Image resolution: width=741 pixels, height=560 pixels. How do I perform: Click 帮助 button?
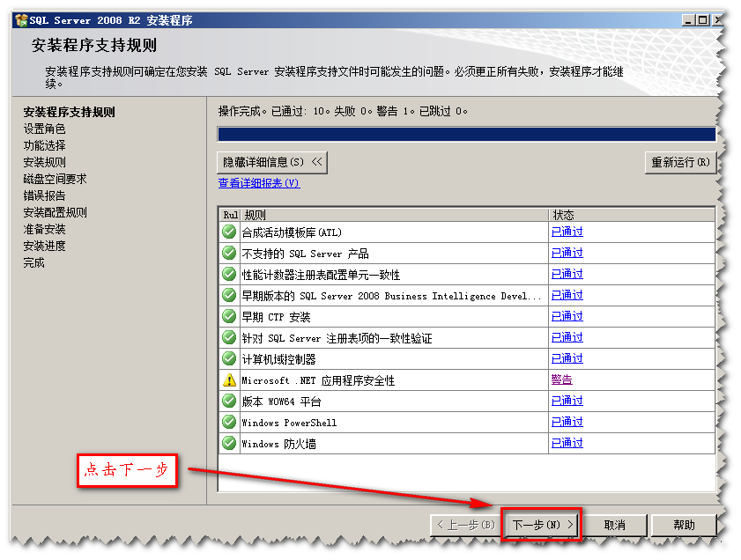(684, 525)
